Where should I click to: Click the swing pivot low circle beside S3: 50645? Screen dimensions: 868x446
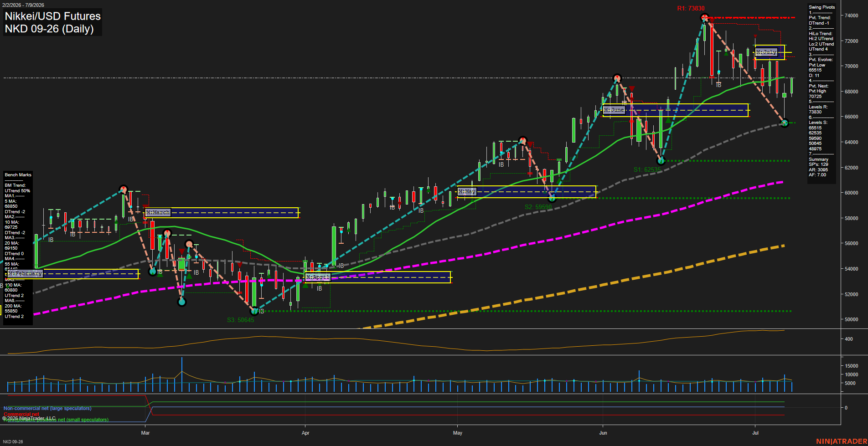255,311
